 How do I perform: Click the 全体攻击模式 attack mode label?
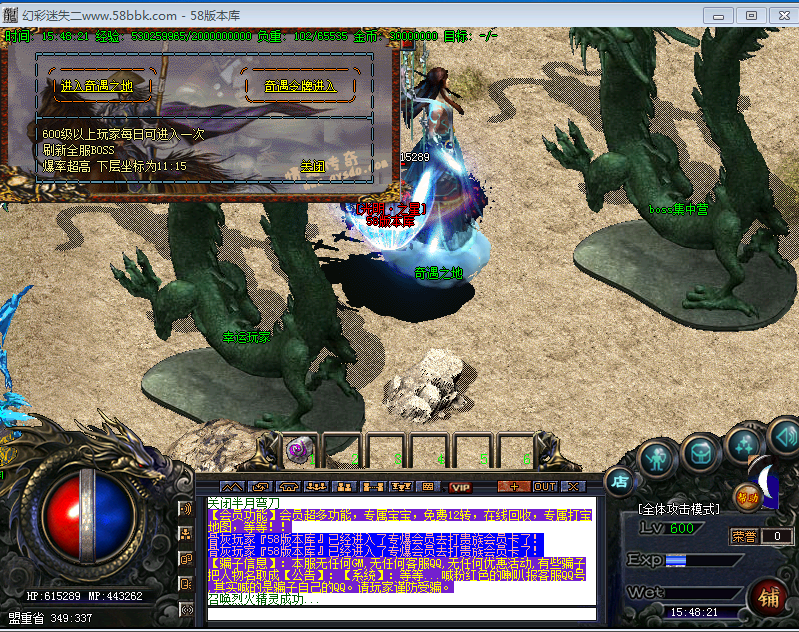click(x=679, y=509)
